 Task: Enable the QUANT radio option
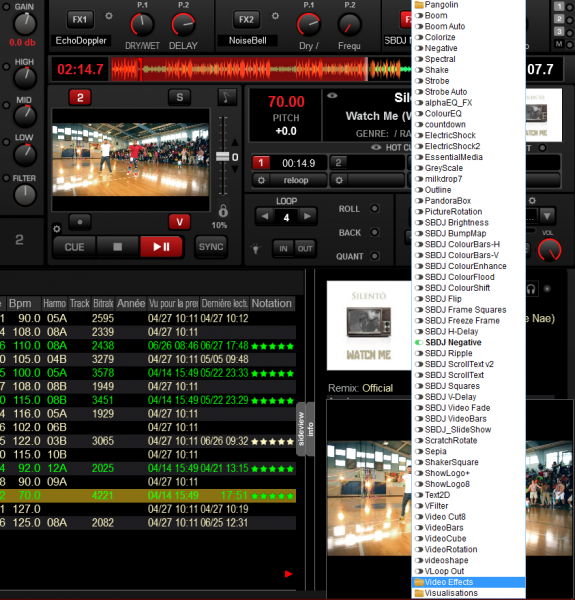[x=375, y=256]
